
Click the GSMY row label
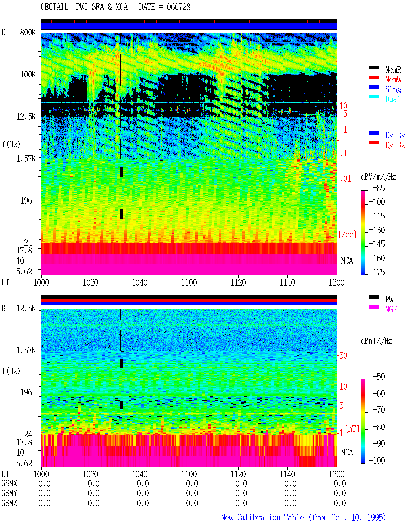[9, 493]
